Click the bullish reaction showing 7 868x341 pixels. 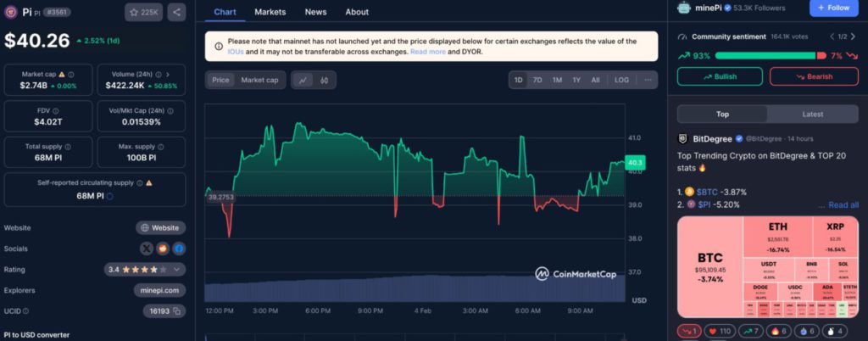coord(750,332)
